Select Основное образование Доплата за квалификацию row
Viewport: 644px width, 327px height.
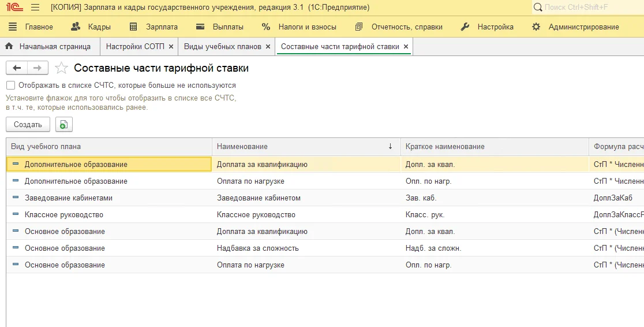325,231
